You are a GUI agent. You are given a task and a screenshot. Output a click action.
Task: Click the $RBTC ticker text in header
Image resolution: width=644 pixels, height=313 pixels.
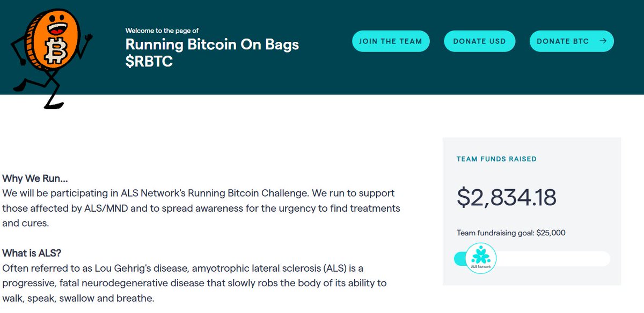point(149,62)
